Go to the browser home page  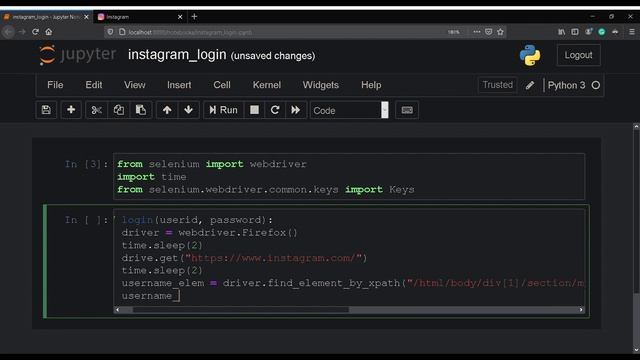click(49, 32)
